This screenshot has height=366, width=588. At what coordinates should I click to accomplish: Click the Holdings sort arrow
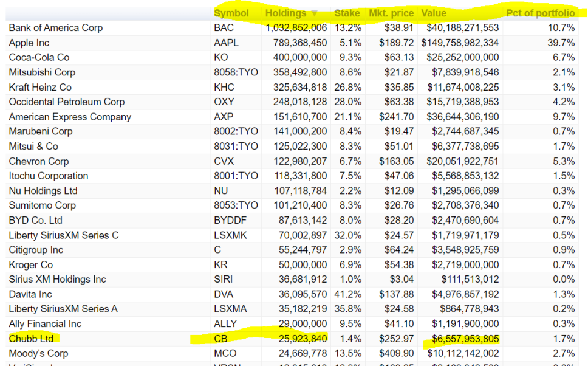pyautogui.click(x=314, y=13)
